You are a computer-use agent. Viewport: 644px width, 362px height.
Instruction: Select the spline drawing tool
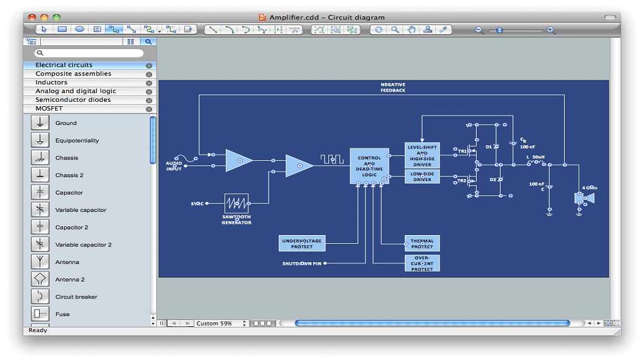tap(262, 30)
